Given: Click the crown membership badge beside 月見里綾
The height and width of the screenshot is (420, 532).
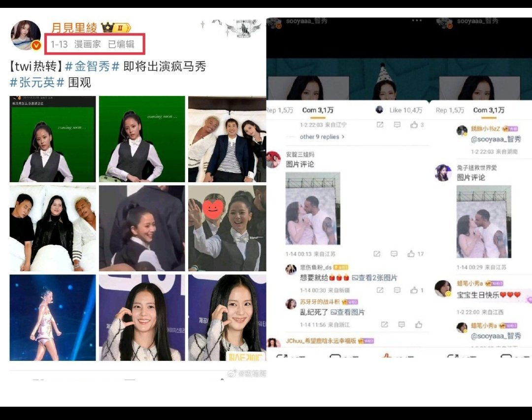Looking at the screenshot, I should click(x=116, y=27).
